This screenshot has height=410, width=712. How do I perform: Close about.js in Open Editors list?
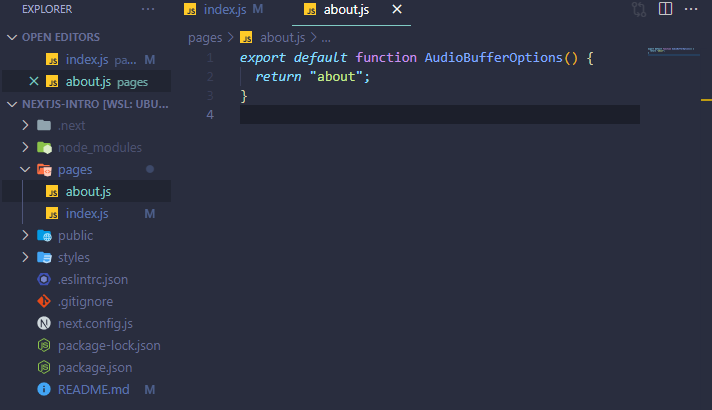tap(34, 81)
